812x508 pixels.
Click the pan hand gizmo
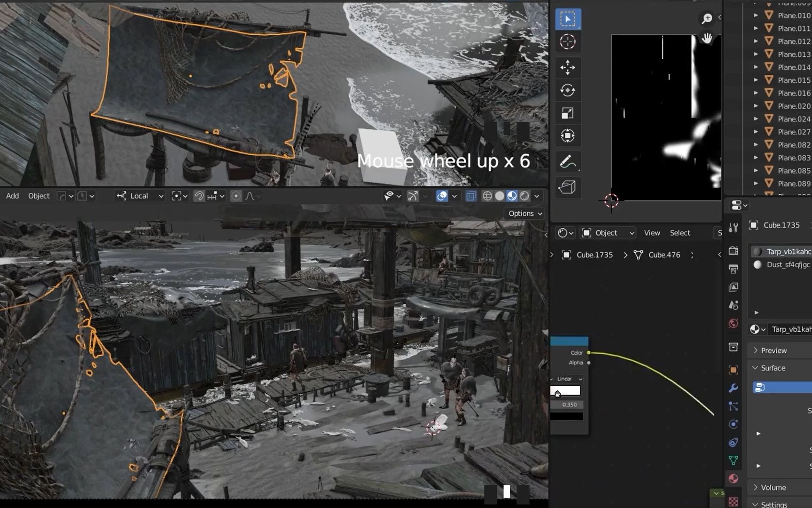(707, 38)
